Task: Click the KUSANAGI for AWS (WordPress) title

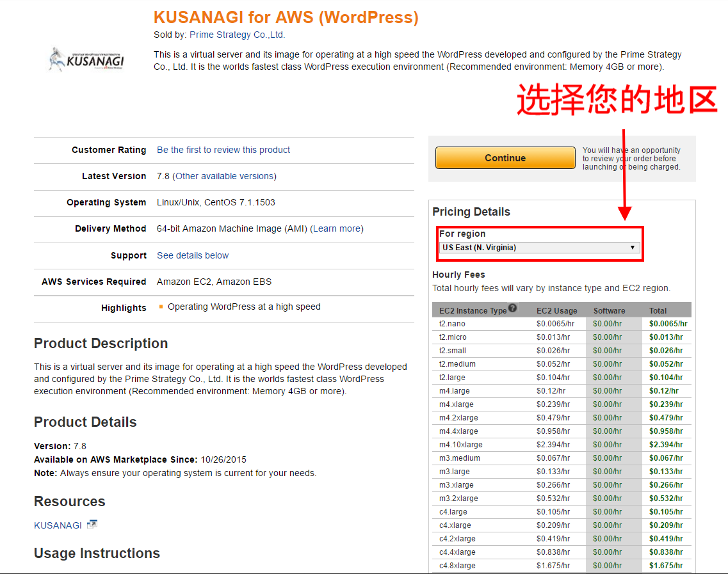Action: 286,17
